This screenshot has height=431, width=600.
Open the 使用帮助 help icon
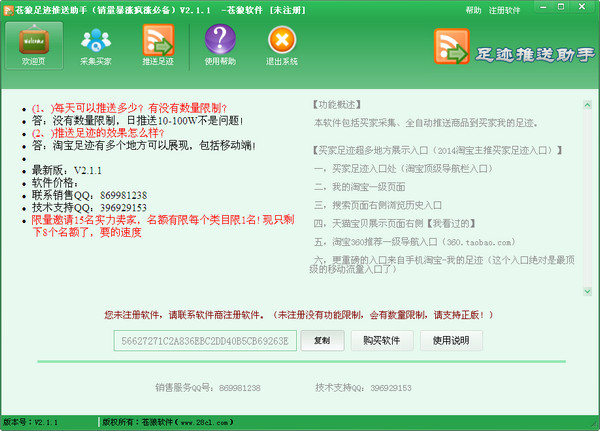click(220, 46)
